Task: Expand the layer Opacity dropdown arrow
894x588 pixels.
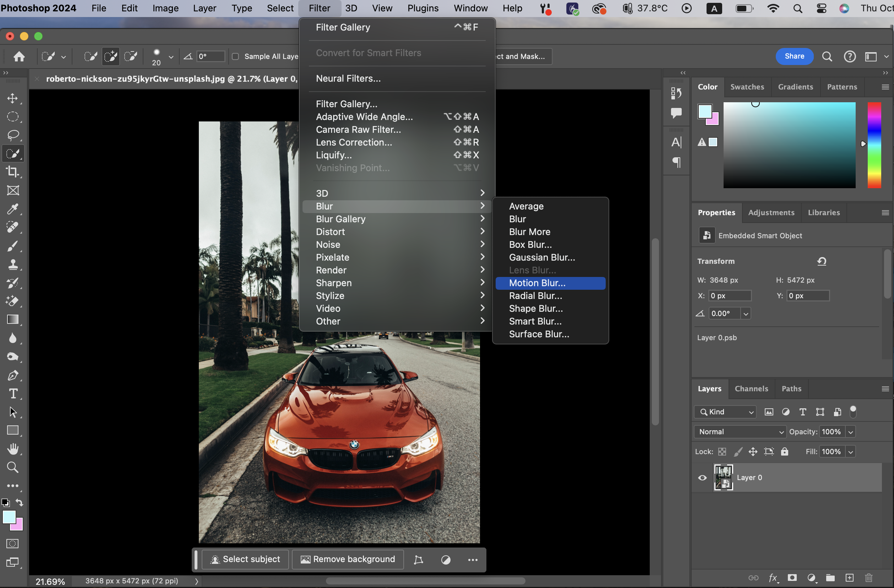Action: coord(850,432)
